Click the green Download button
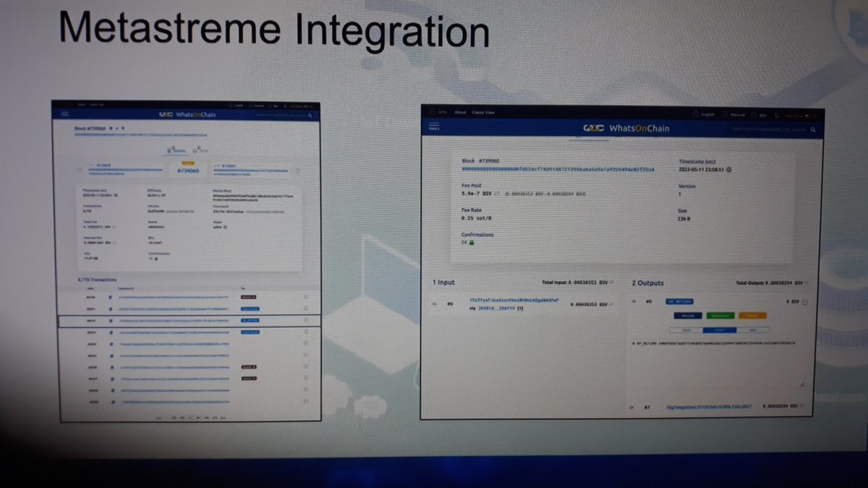This screenshot has height=488, width=868. 720,315
